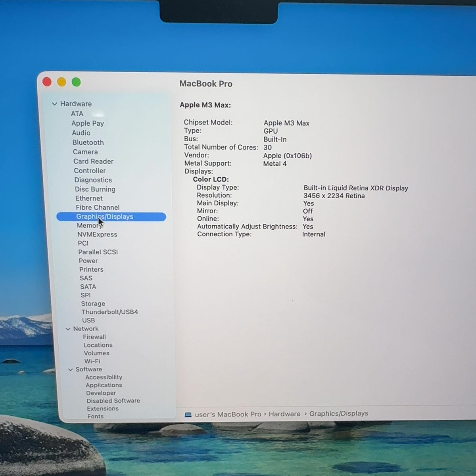Open the Bluetooth hardware entry
This screenshot has height=476, width=476.
pyautogui.click(x=88, y=142)
